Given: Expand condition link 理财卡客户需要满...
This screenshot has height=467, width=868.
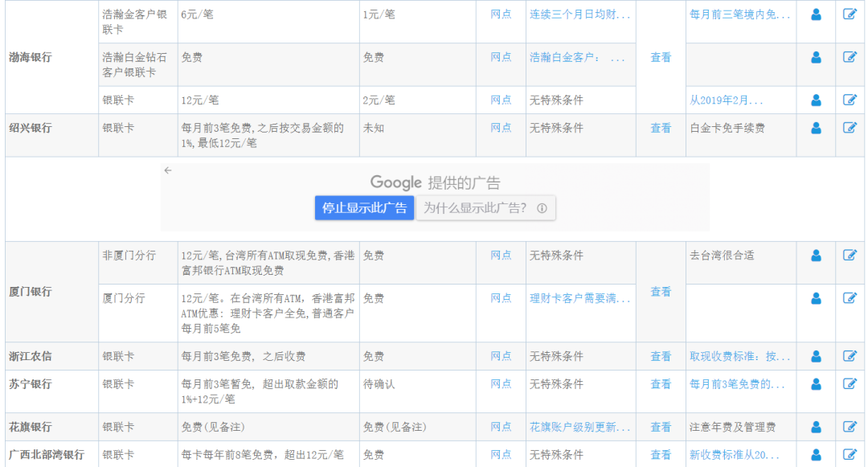Looking at the screenshot, I should tap(579, 298).
